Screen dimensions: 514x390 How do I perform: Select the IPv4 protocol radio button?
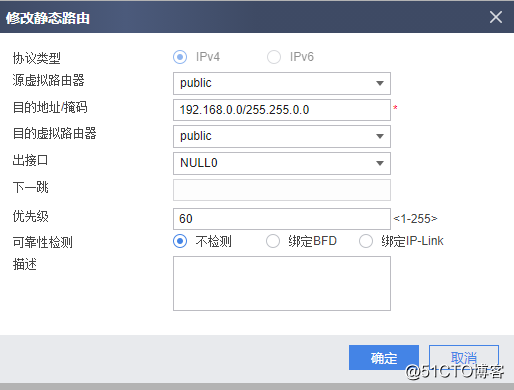coord(180,57)
